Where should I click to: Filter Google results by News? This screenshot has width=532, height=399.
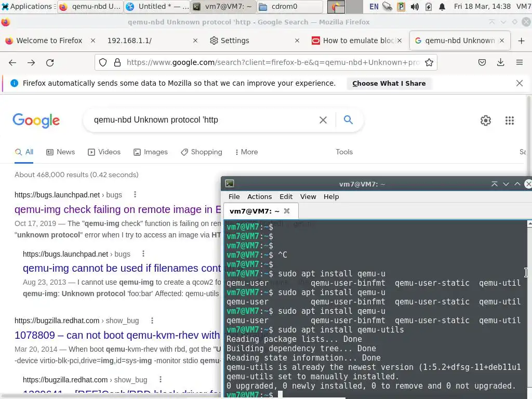point(60,152)
